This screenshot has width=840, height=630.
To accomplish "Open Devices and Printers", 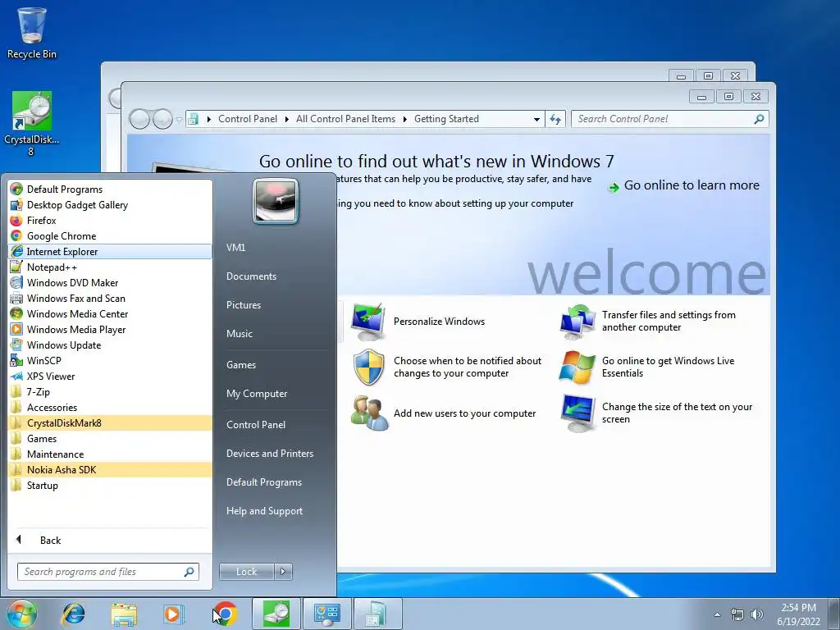I will 269,453.
